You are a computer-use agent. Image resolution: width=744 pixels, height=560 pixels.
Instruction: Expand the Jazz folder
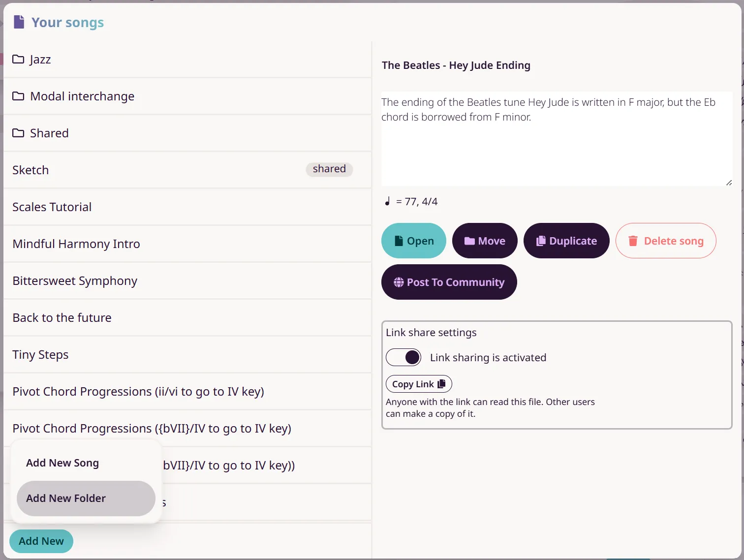pos(187,60)
